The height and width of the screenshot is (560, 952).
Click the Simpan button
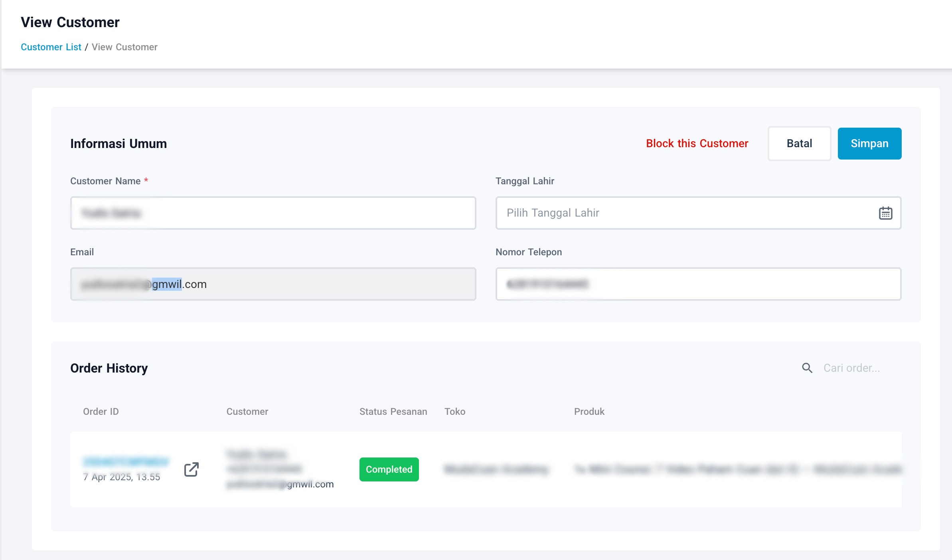[x=869, y=144]
